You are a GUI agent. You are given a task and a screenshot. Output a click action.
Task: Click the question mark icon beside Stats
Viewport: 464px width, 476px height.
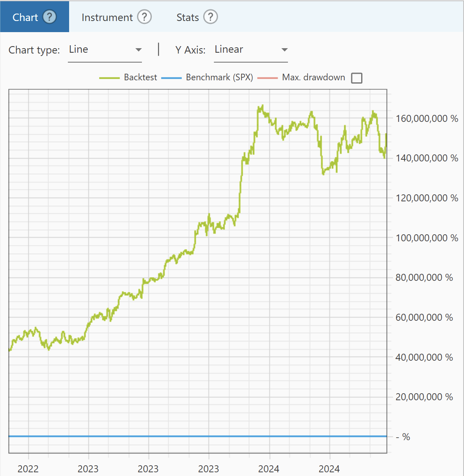(x=211, y=17)
